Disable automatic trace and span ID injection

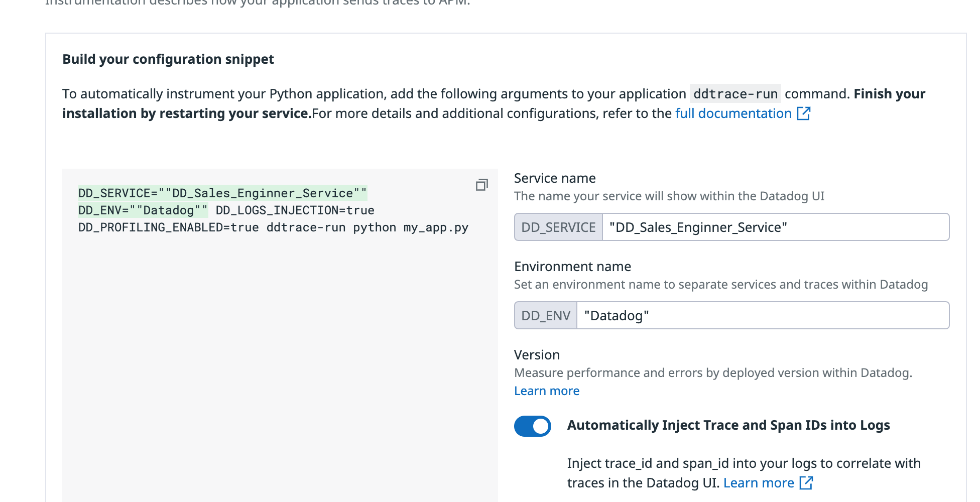coord(532,426)
